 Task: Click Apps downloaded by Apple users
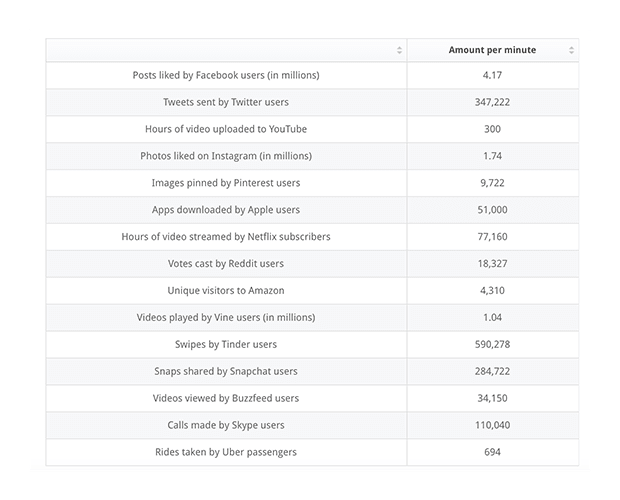coord(226,210)
